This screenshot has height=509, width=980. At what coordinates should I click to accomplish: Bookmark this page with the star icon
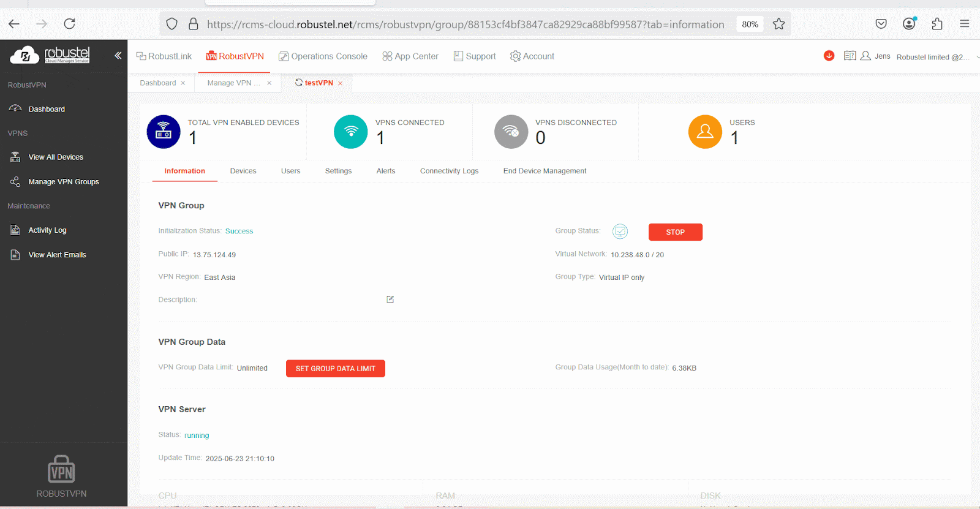coord(778,24)
